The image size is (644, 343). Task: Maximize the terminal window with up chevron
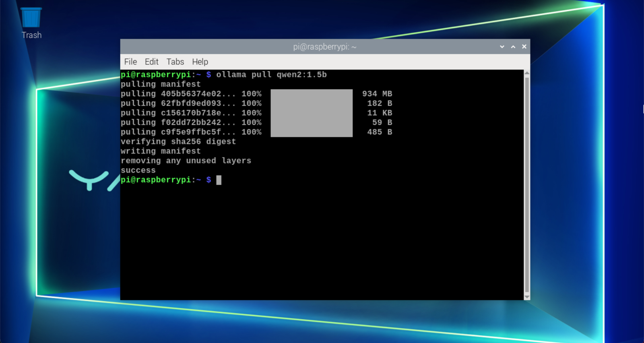(x=513, y=47)
